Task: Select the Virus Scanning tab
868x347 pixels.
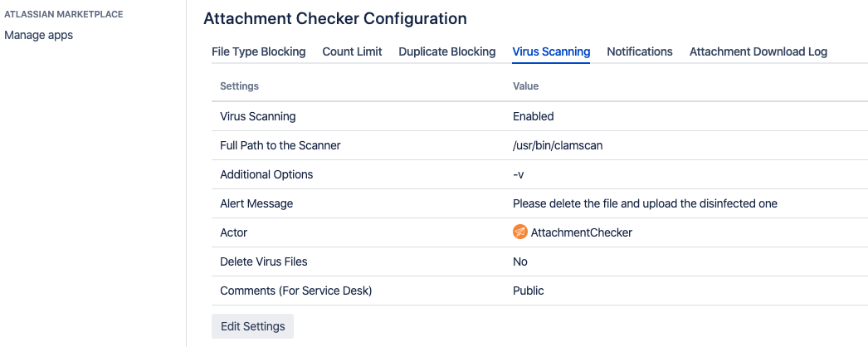Action: [x=551, y=51]
